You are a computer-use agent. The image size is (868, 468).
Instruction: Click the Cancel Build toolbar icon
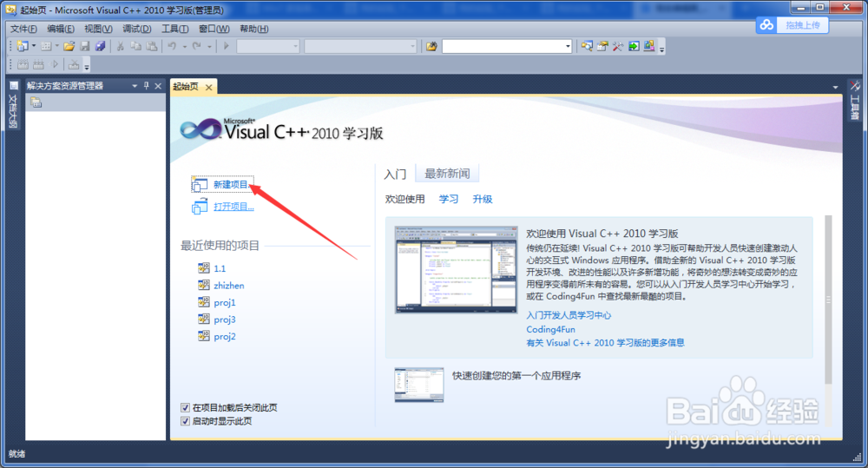point(74,65)
